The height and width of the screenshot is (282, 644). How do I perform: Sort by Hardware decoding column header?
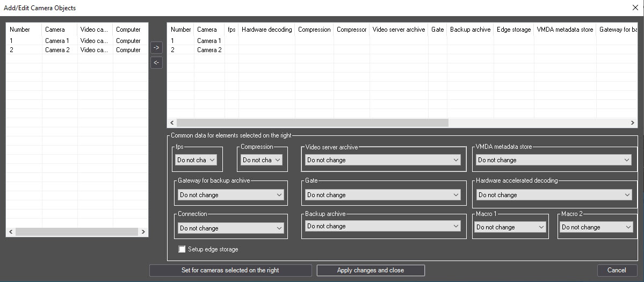coord(266,30)
